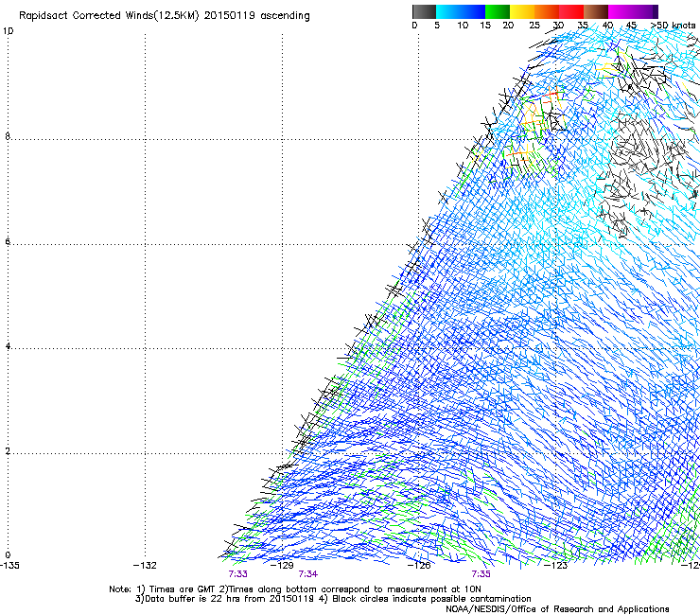Screen dimensions: 700x615
Task: Click the red 30-35 knots legend segment
Action: 571,11
